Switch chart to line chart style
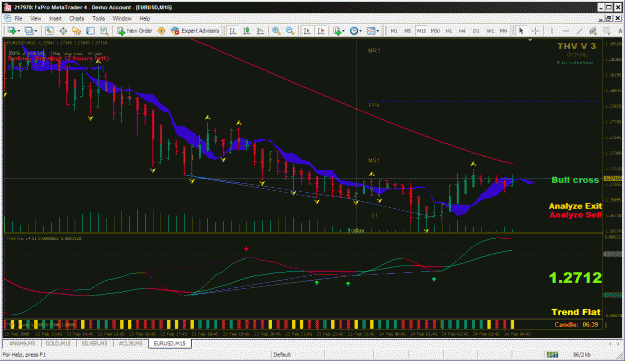This screenshot has width=625, height=361. pyautogui.click(x=260, y=31)
